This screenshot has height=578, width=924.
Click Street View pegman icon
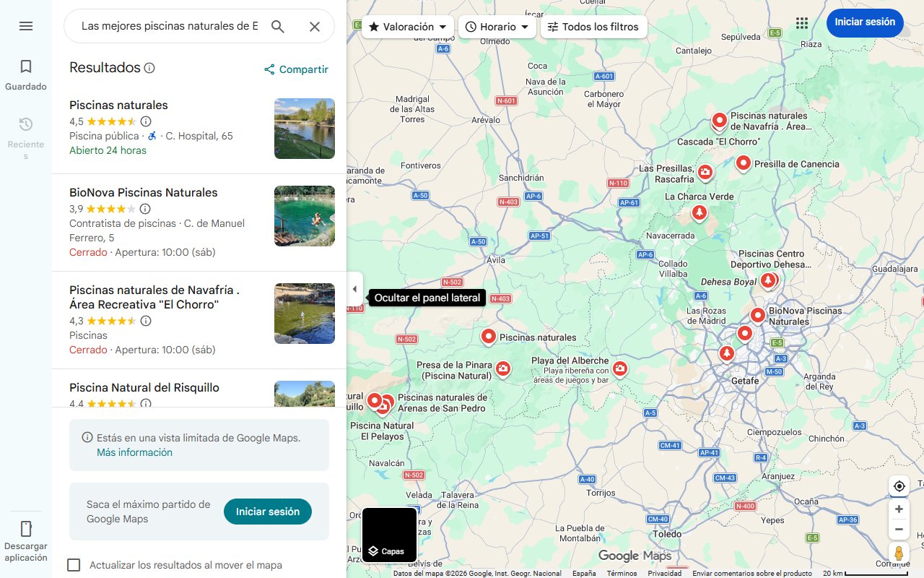pos(899,553)
